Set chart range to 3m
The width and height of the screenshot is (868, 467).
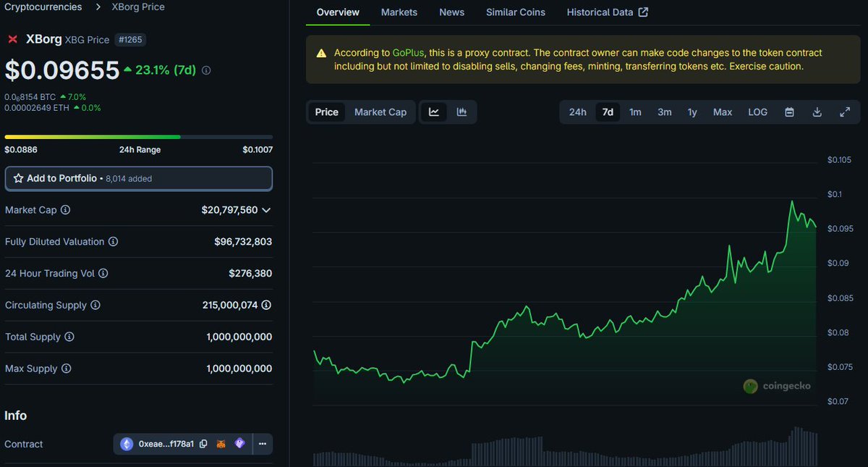click(x=664, y=112)
